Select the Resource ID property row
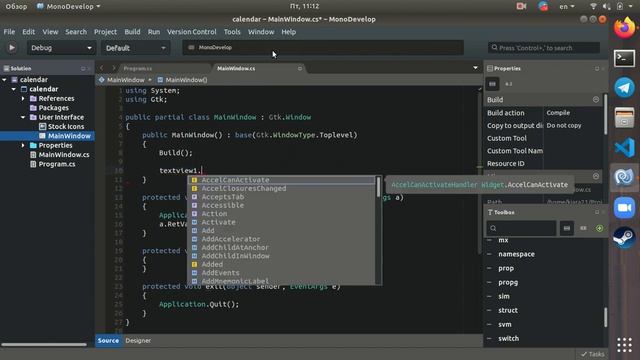640x360 pixels. point(543,164)
